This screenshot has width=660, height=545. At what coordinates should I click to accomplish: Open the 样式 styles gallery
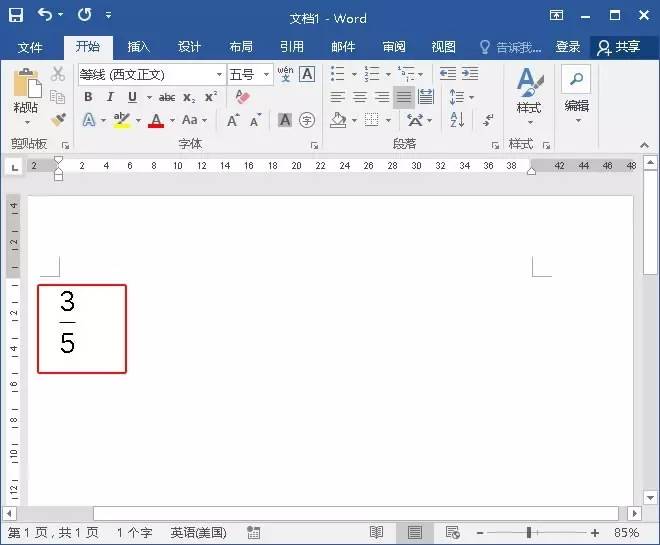[x=530, y=96]
